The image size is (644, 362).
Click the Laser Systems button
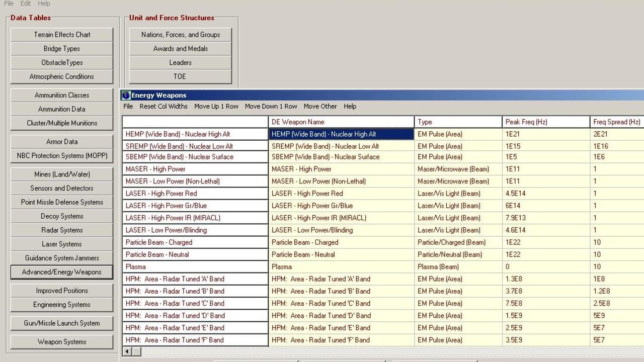click(x=62, y=244)
